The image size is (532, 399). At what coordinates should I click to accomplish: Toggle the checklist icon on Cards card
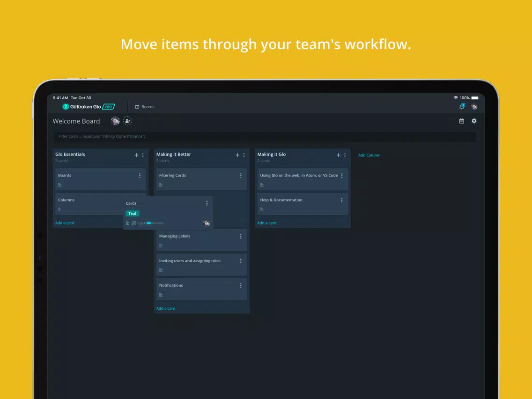[x=134, y=223]
